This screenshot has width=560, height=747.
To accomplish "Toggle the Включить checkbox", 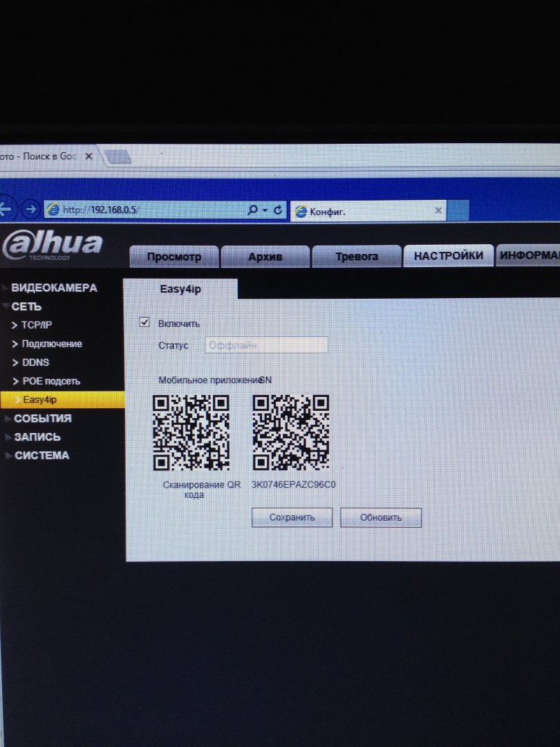I will pyautogui.click(x=144, y=322).
